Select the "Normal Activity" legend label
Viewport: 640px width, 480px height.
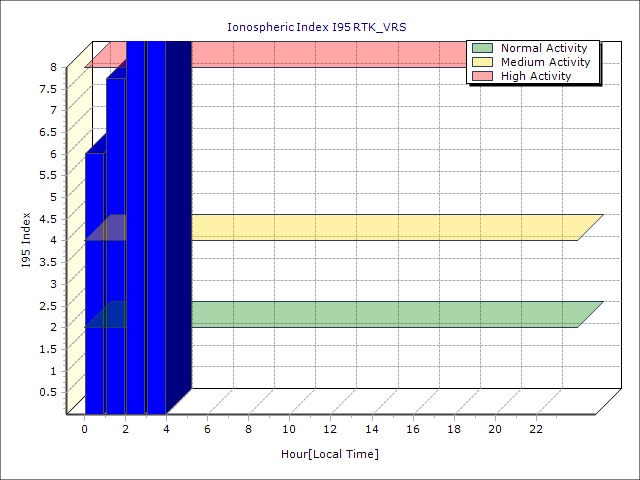(x=544, y=48)
